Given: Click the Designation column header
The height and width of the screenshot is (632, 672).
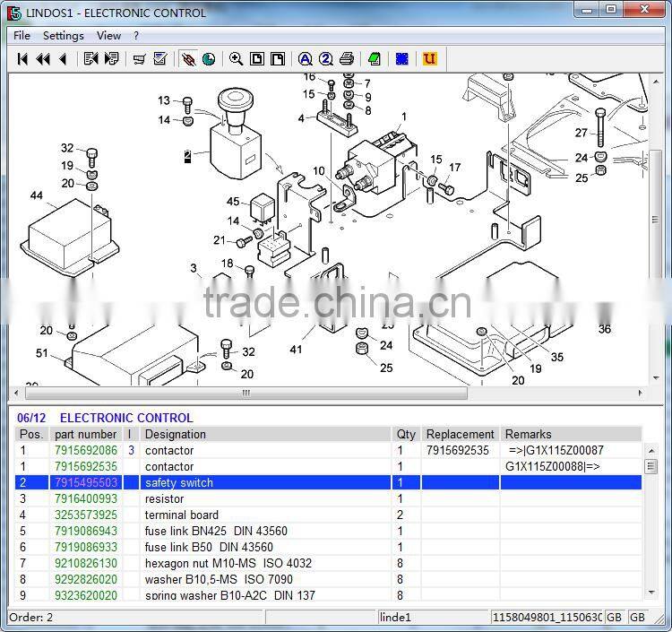Looking at the screenshot, I should (x=176, y=435).
